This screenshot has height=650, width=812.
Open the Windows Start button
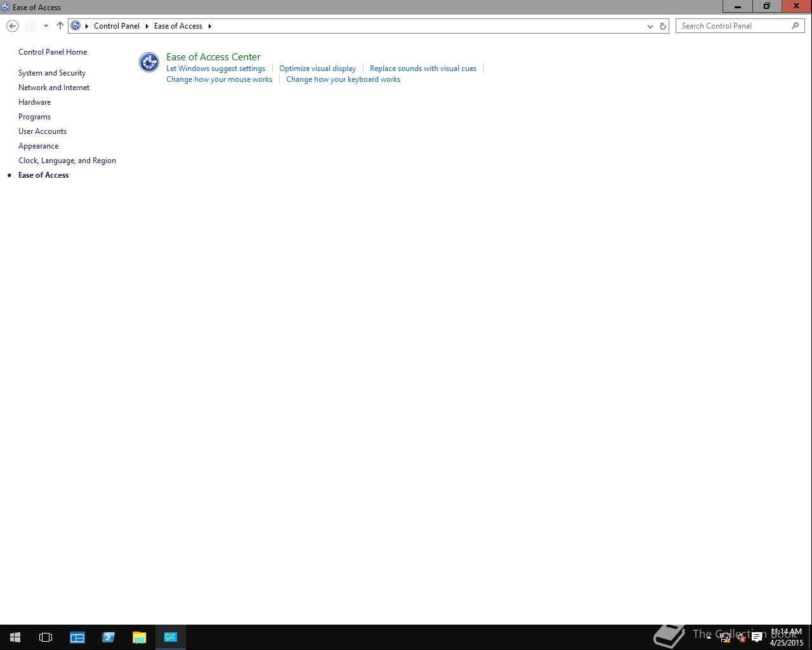pos(15,637)
